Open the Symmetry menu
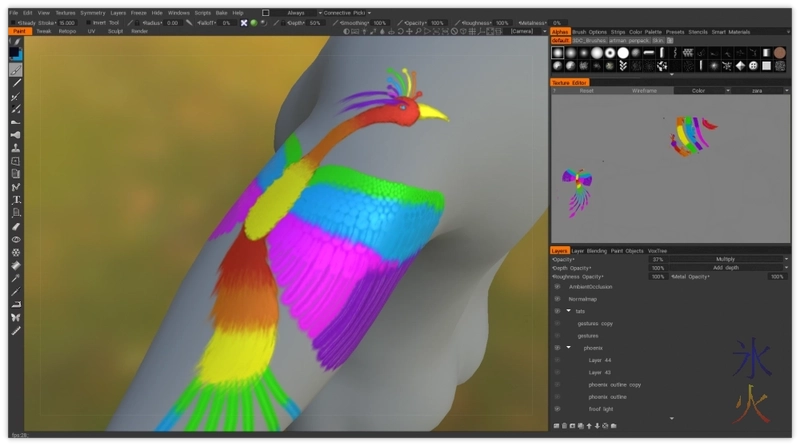The height and width of the screenshot is (446, 800). point(92,13)
